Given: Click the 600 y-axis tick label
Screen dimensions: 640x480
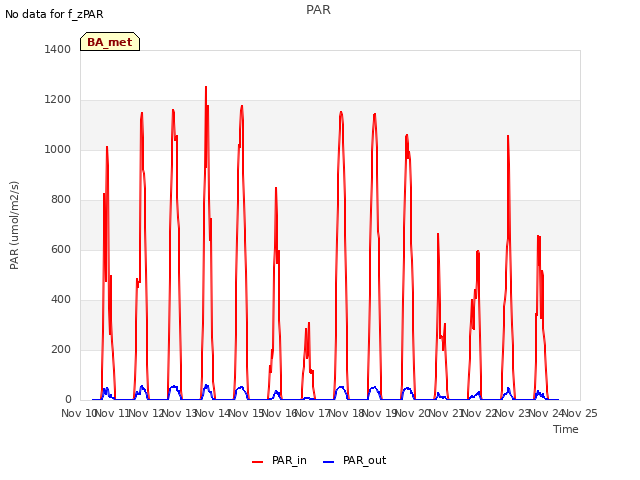Looking at the screenshot, I should [x=61, y=249].
